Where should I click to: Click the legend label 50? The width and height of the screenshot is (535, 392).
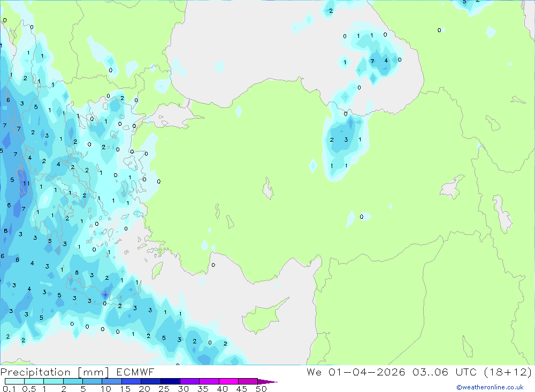(261, 389)
